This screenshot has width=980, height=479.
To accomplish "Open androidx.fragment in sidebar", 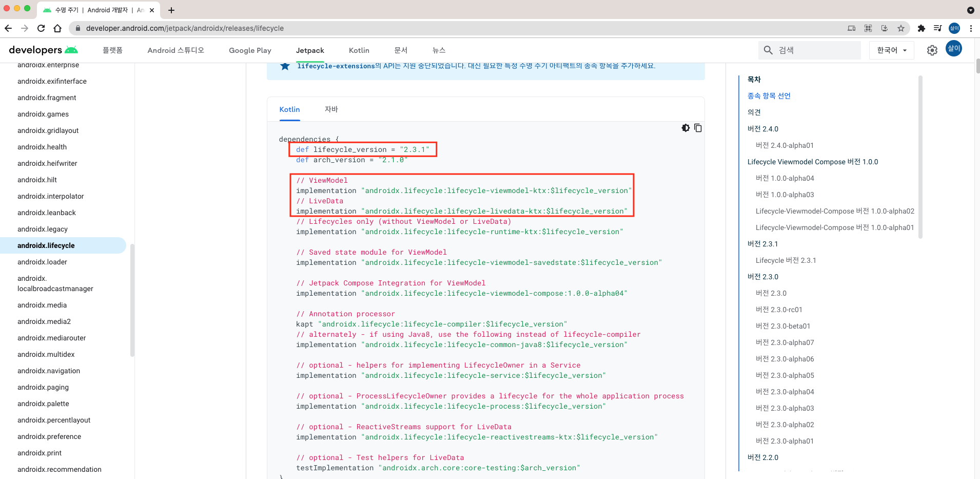I will click(x=47, y=98).
